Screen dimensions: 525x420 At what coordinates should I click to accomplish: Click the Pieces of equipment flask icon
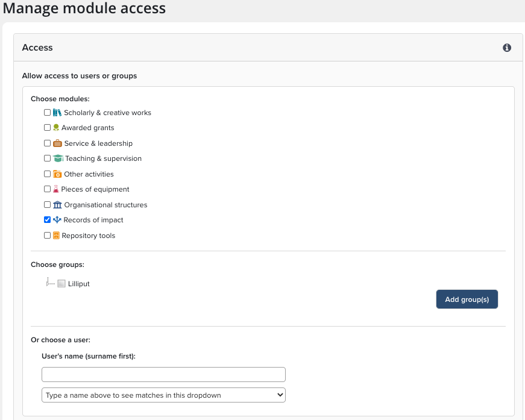pyautogui.click(x=56, y=189)
